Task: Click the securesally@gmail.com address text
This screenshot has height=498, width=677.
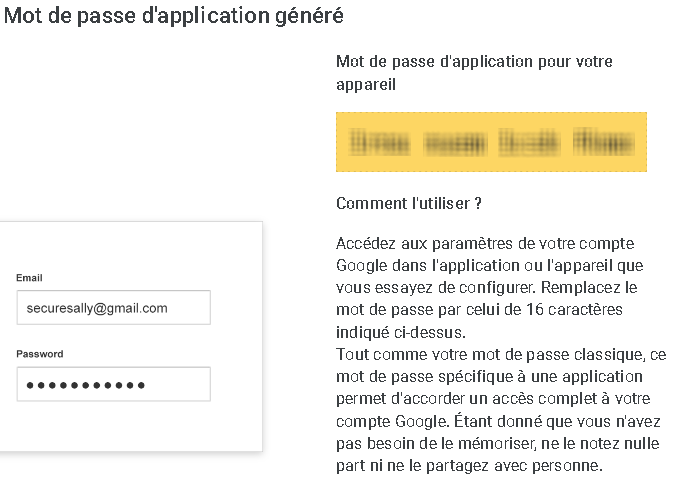Action: pyautogui.click(x=97, y=308)
